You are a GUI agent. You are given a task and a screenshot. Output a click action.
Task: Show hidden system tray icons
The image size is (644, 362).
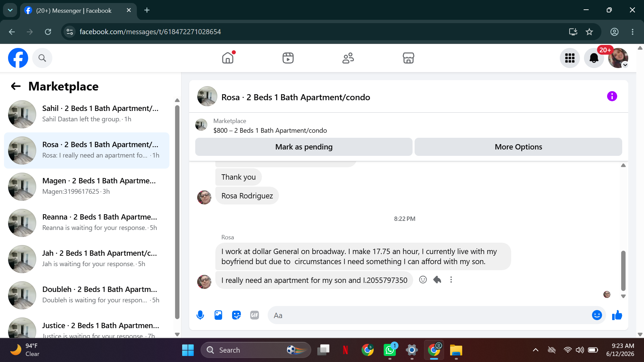(x=536, y=350)
